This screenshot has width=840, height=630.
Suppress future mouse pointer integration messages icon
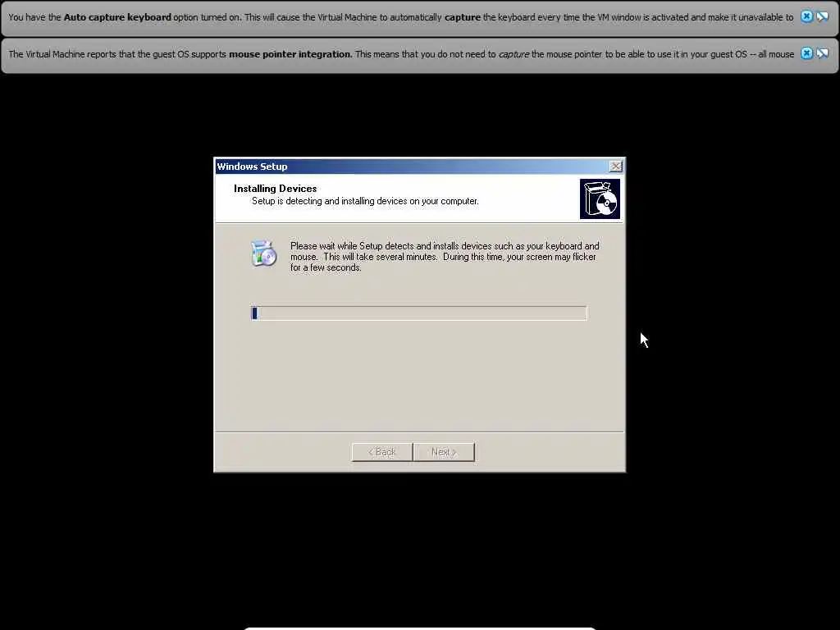pyautogui.click(x=822, y=53)
